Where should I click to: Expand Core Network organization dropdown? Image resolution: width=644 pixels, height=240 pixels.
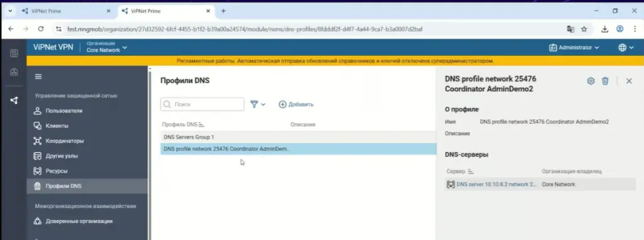point(107,48)
